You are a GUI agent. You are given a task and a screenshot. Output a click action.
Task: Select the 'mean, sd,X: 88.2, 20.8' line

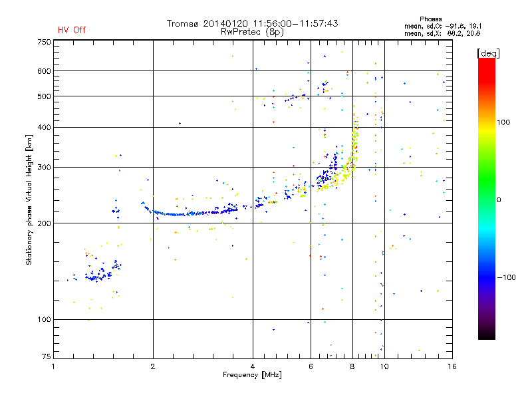442,33
